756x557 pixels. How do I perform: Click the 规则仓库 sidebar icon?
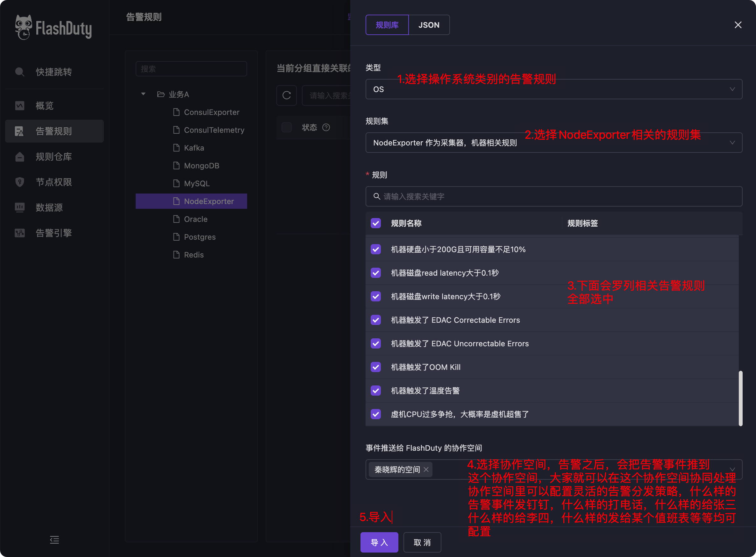tap(19, 157)
